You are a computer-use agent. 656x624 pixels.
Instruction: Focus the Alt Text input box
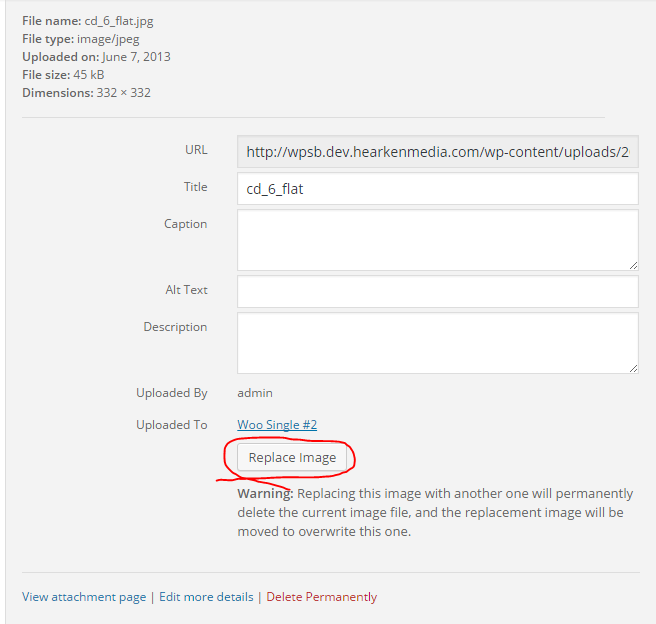437,291
